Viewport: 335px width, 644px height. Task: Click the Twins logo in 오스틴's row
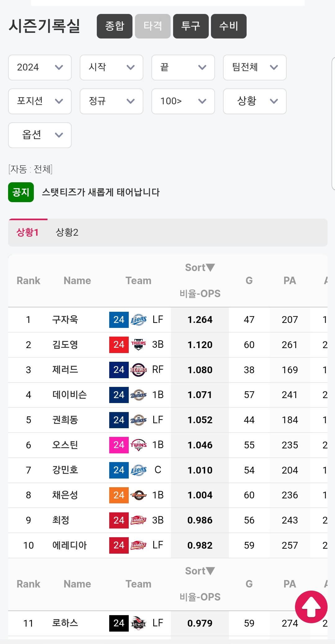(139, 445)
